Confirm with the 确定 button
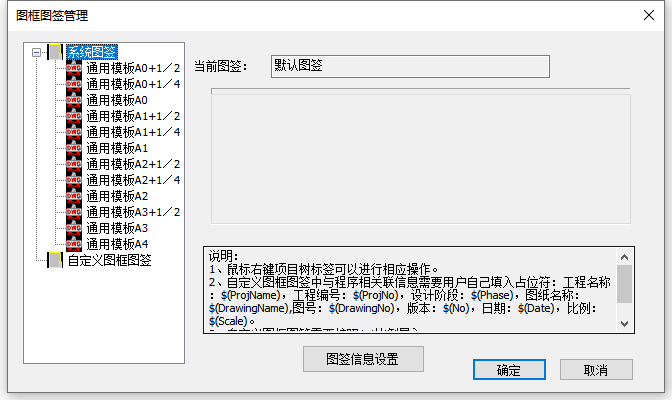Viewport: 672px width, 400px height. click(509, 370)
